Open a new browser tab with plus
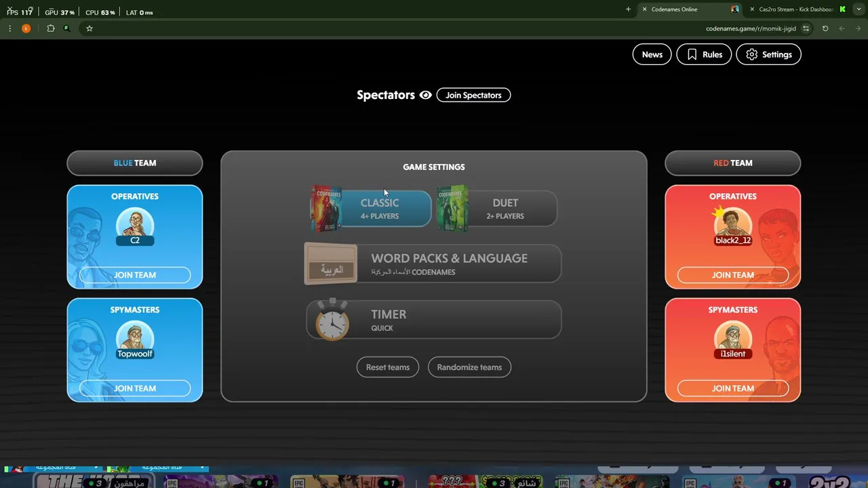Image resolution: width=868 pixels, height=488 pixels. tap(628, 9)
